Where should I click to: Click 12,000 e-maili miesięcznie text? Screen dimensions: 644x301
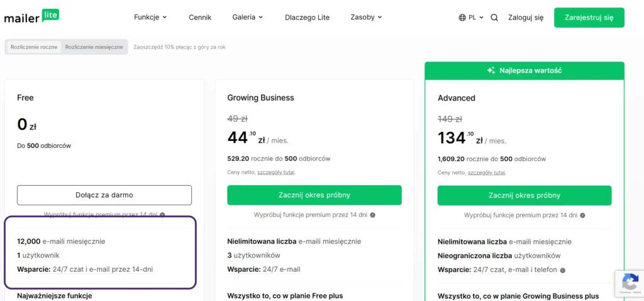point(61,241)
